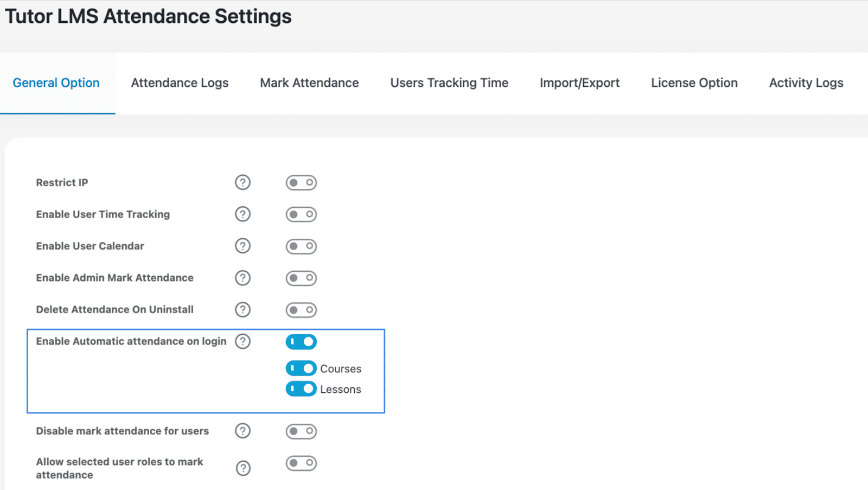Show help for Enable Automatic attendance on login
The height and width of the screenshot is (490, 868).
click(x=242, y=341)
